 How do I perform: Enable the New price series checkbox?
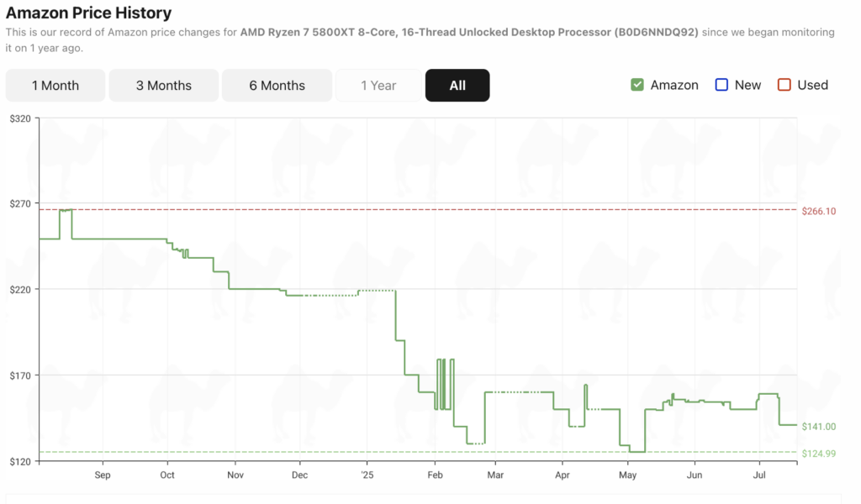coord(721,85)
